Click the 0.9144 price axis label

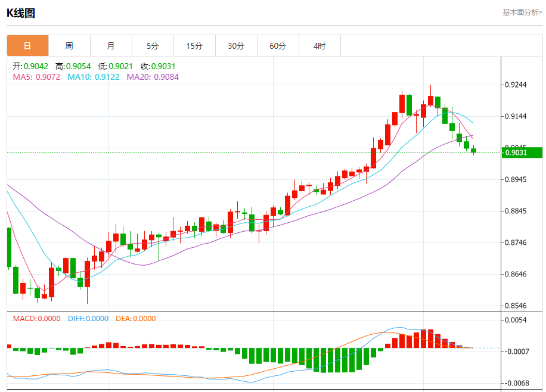[516, 116]
